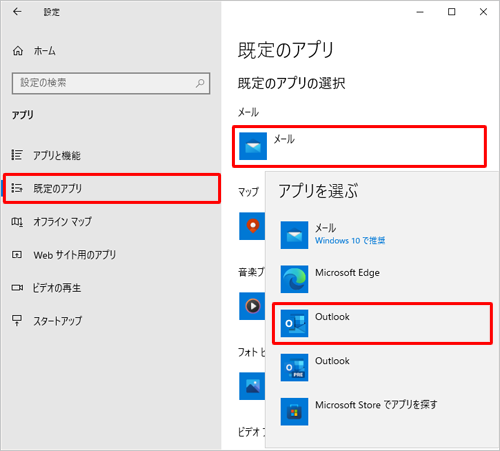Click the Microsoft Edge logo icon
Viewport: 500px width, 451px height.
[294, 279]
